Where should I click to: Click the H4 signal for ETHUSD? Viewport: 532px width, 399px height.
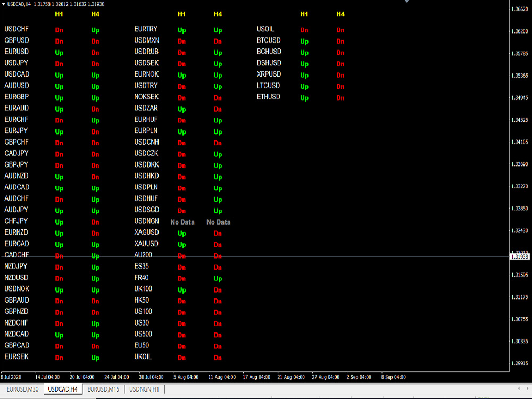340,98
